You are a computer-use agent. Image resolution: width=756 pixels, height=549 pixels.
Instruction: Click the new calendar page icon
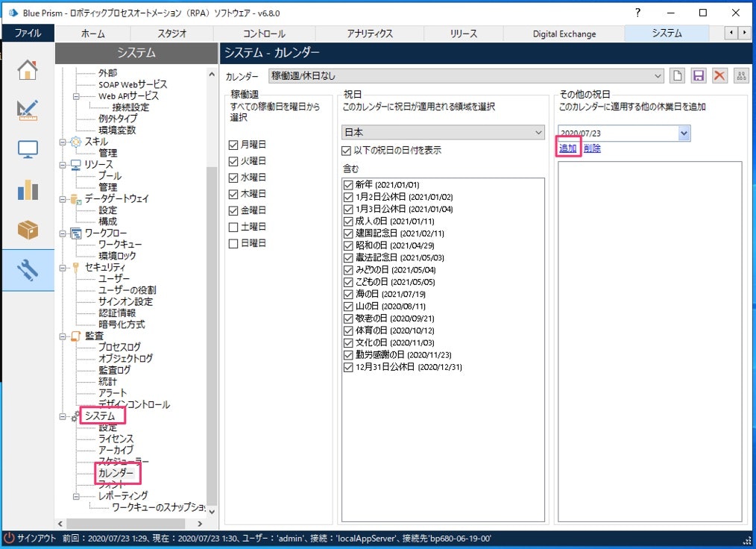678,76
